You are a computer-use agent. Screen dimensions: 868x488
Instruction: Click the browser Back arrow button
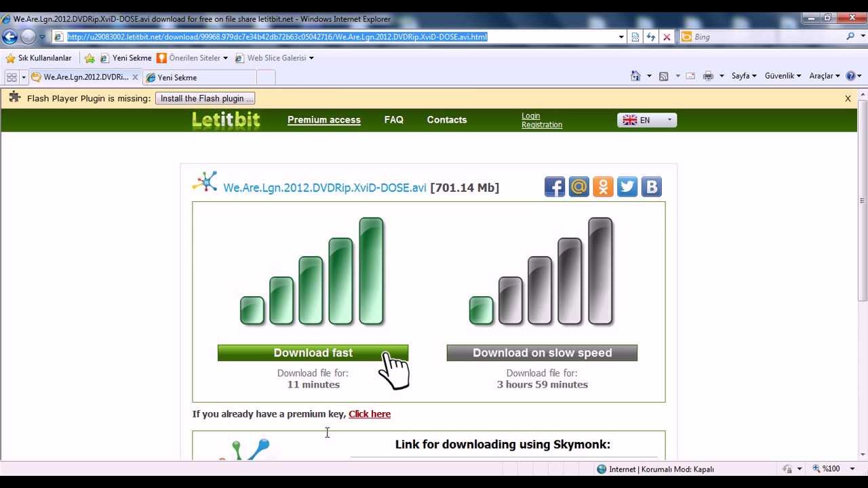tap(10, 37)
